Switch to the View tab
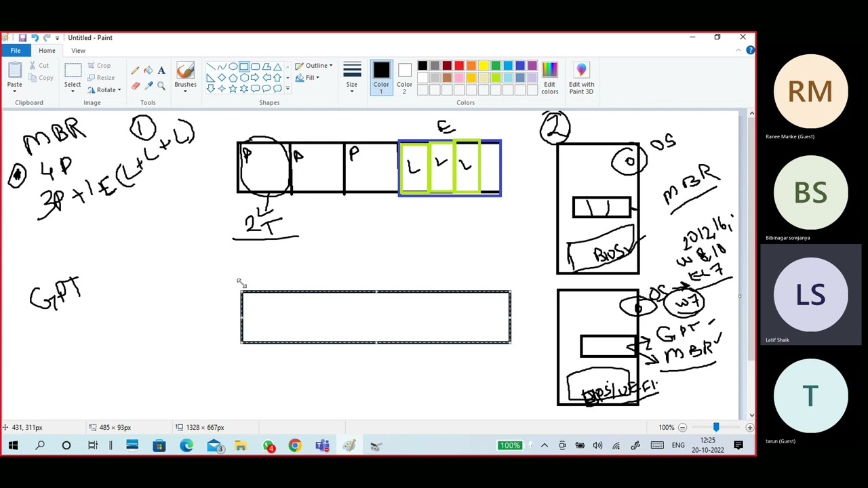The image size is (868, 488). (78, 51)
